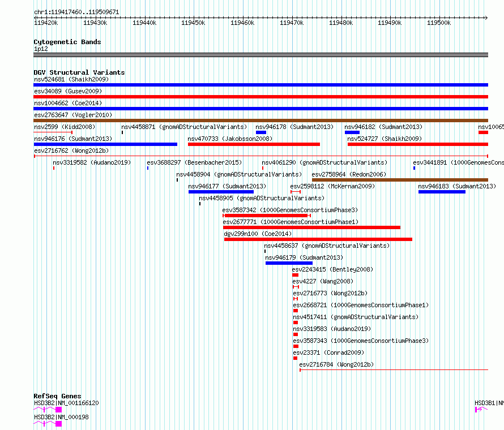Click the 119460k ruler tick label

pyautogui.click(x=242, y=23)
